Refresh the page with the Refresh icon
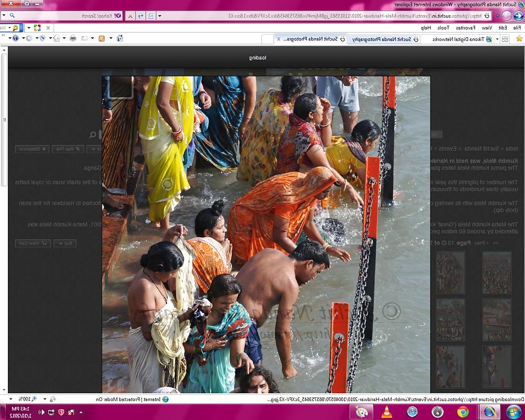 tap(141, 16)
